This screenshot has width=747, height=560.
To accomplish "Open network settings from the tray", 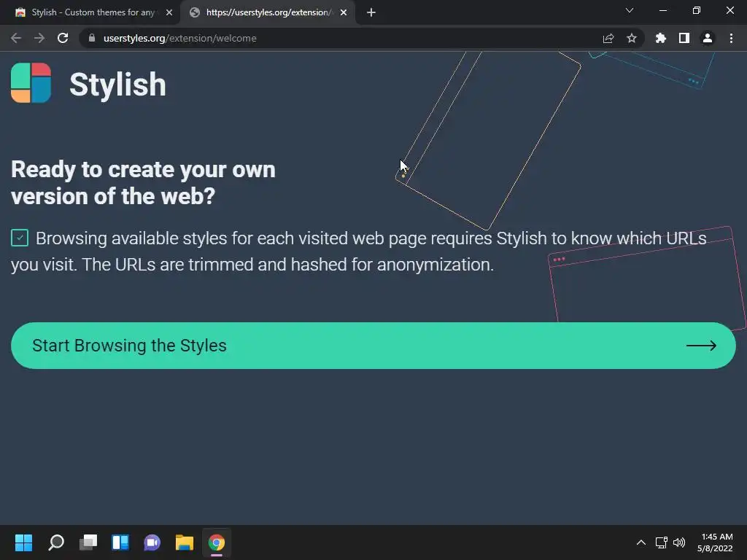I will click(x=661, y=542).
